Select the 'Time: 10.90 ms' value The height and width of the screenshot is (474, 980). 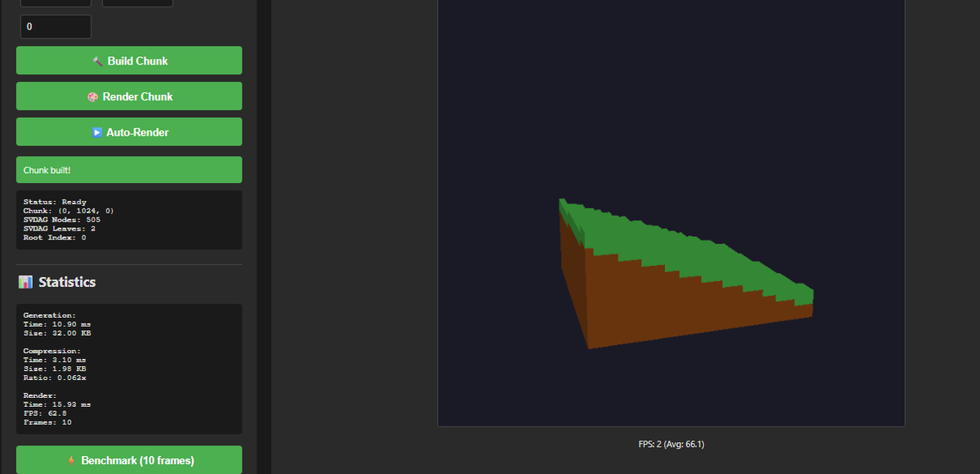57,324
